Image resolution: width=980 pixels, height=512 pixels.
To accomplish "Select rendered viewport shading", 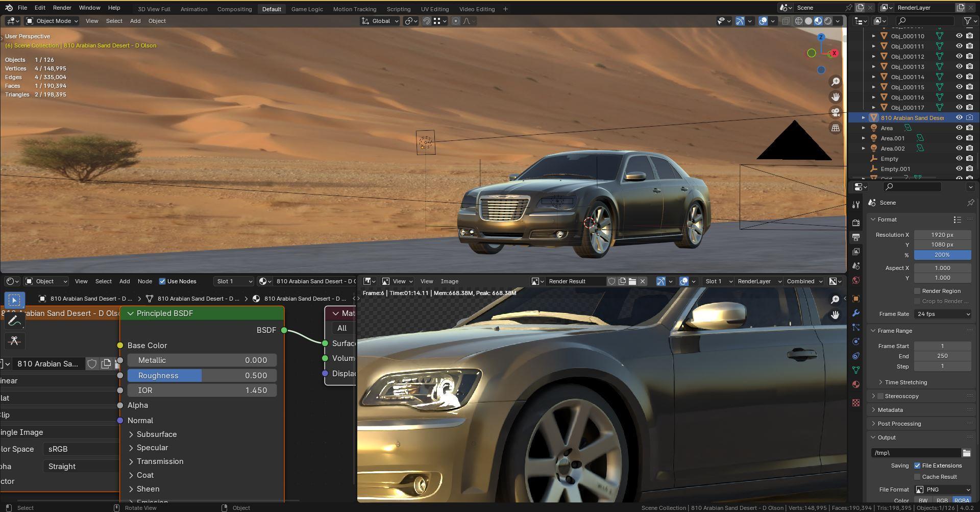I will [x=828, y=21].
